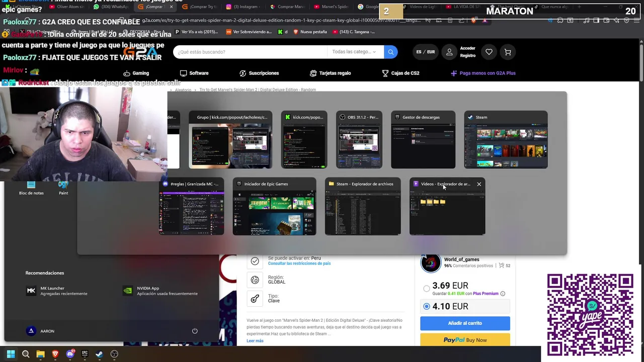Switch to Iniciador de Epic Games window
This screenshot has height=362, width=644.
274,207
